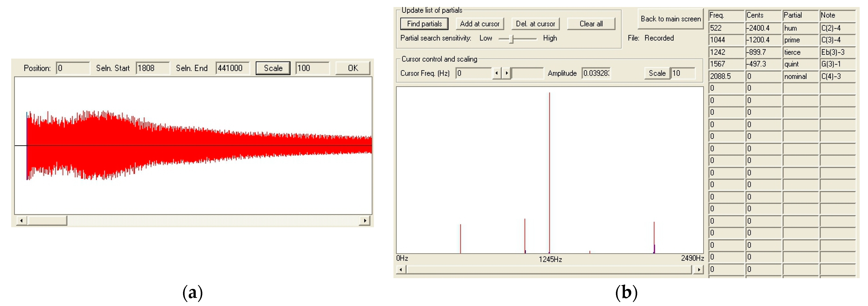
Task: Add a partial at the cursor position
Action: pos(480,24)
